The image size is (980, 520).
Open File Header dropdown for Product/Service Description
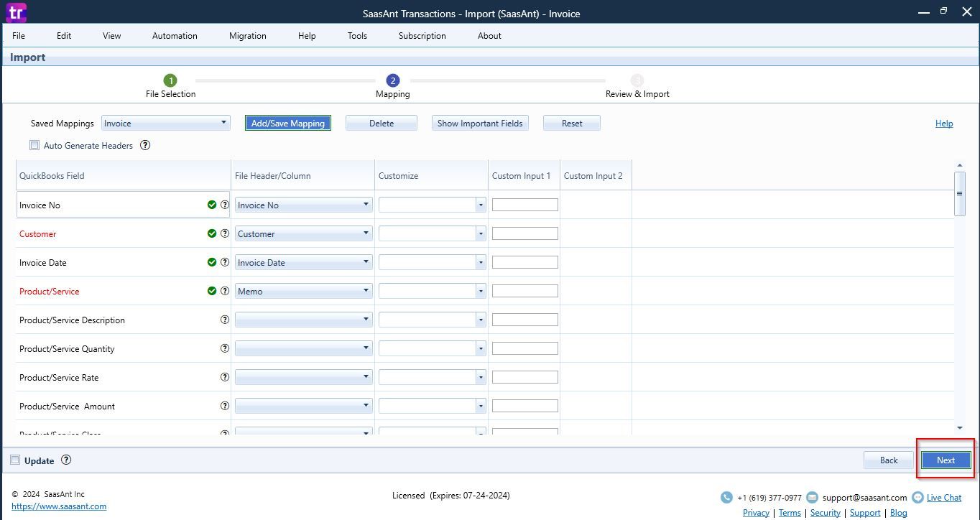click(x=303, y=320)
